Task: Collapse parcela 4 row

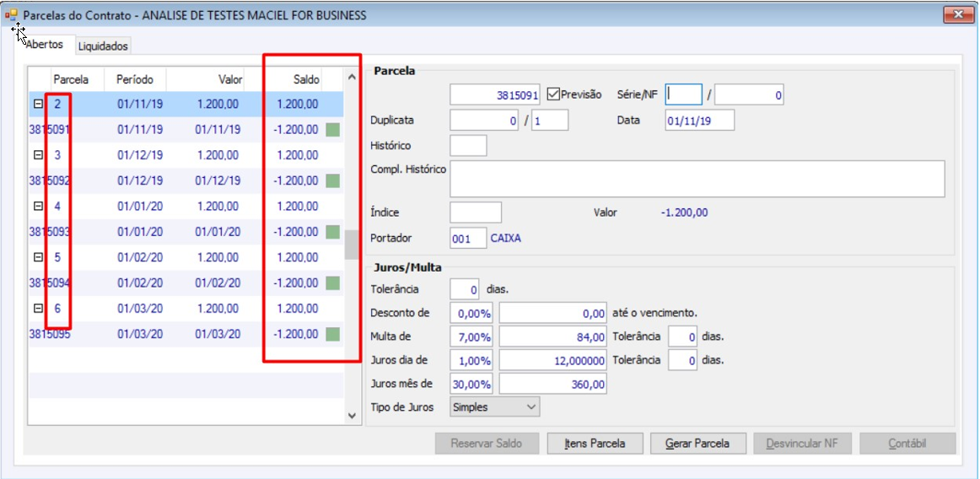Action: click(39, 206)
